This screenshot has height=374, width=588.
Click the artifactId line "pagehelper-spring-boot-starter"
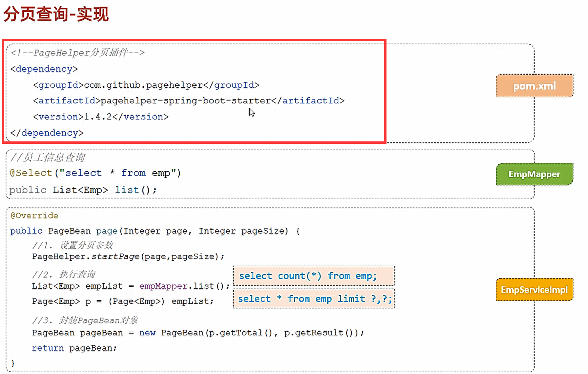189,100
